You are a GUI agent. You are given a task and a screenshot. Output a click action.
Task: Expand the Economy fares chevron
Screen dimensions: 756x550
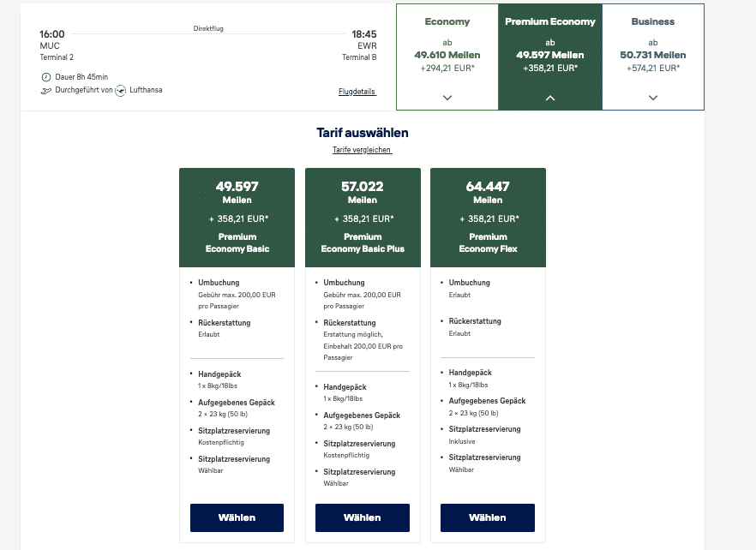point(447,98)
